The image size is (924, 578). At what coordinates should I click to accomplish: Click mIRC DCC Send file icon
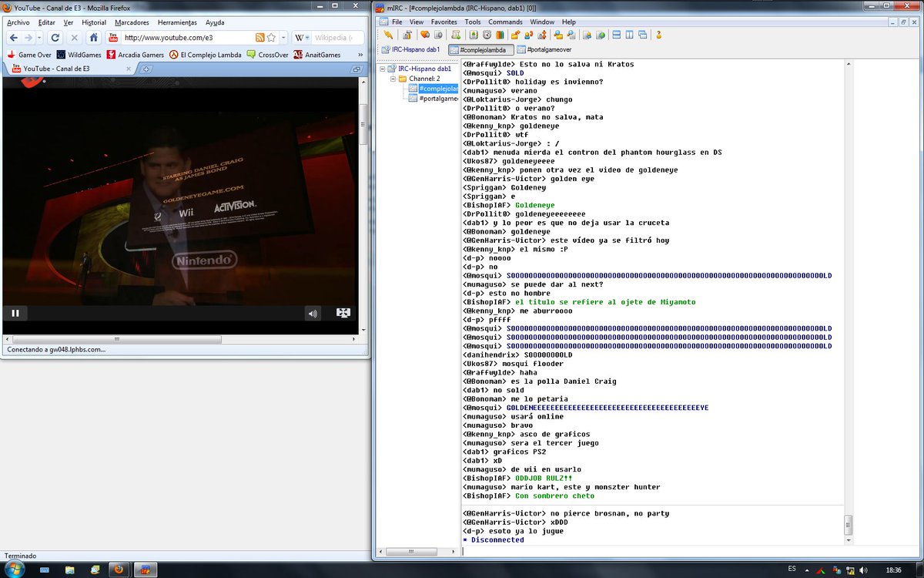[516, 35]
